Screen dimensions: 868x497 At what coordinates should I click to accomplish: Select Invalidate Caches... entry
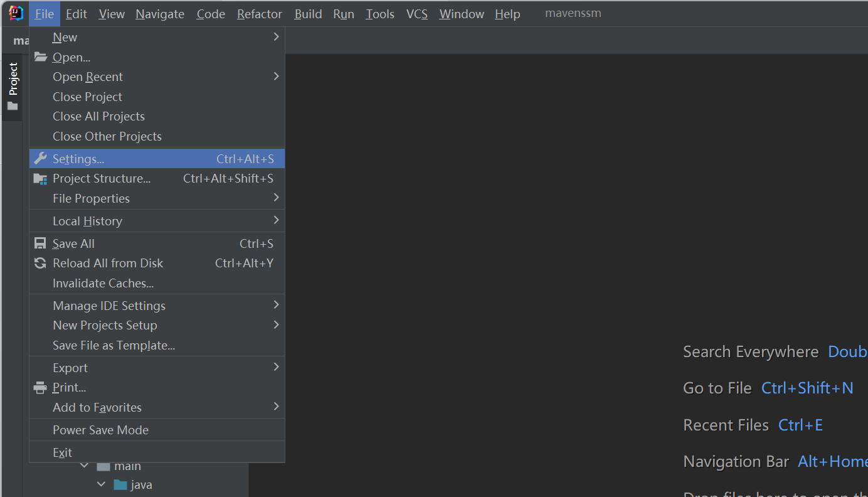[157, 283]
